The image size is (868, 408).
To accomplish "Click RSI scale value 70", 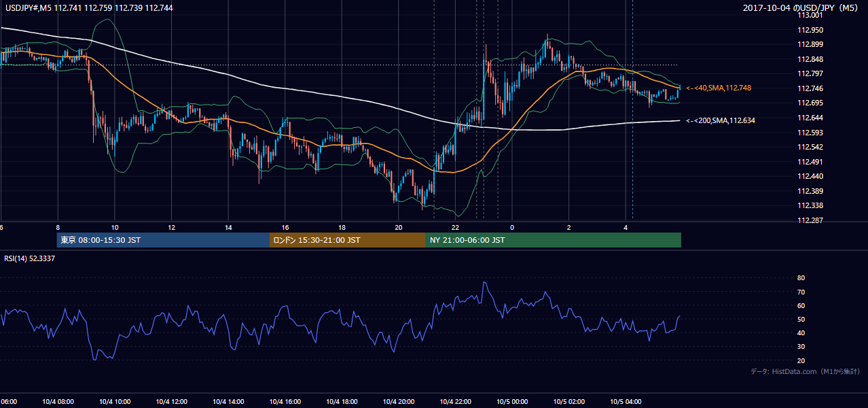I will [x=801, y=292].
